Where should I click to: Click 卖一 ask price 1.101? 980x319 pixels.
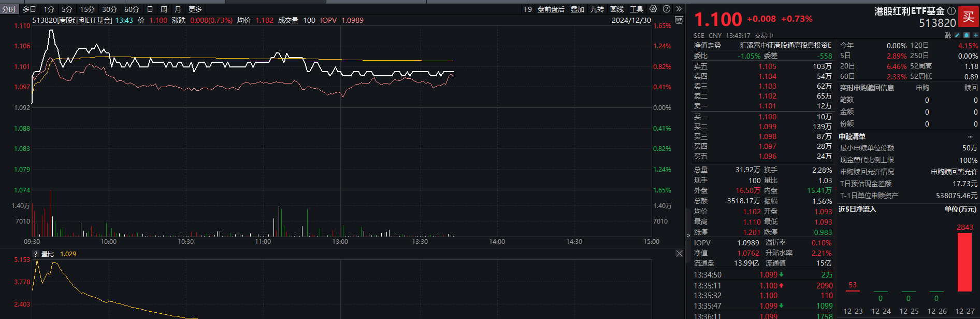(768, 106)
